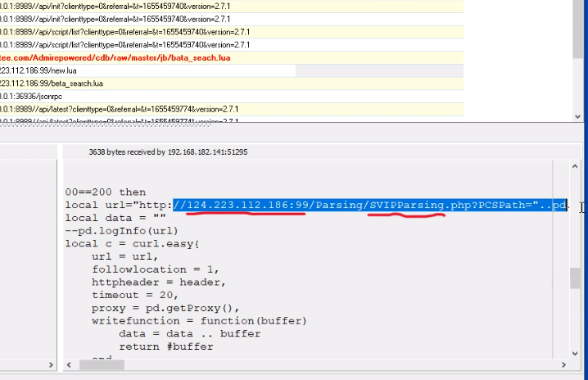Click response pane horizontal scroll right arrow

(x=563, y=364)
